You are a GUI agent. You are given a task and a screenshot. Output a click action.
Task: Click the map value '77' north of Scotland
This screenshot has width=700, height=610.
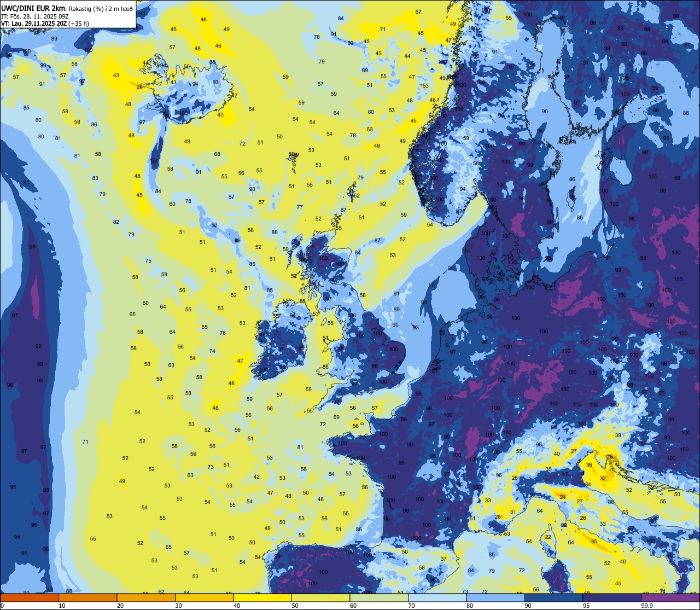[x=300, y=207]
